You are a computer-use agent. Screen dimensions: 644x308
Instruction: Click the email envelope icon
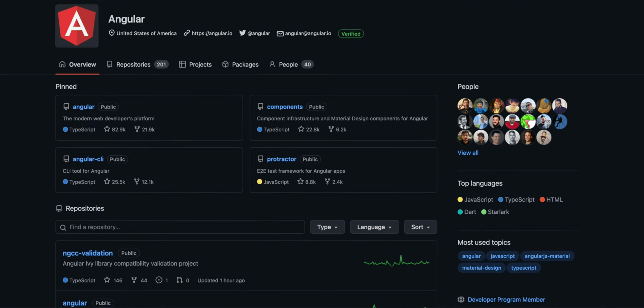(280, 34)
